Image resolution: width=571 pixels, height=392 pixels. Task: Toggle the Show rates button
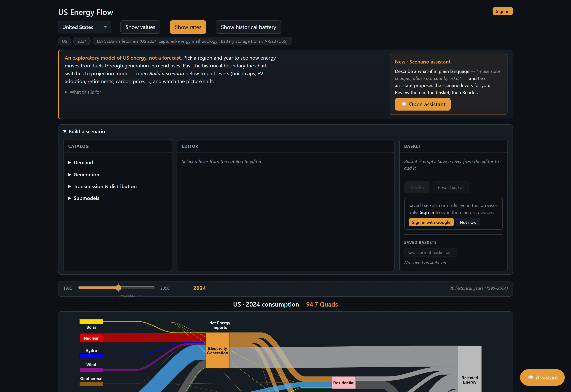(188, 27)
